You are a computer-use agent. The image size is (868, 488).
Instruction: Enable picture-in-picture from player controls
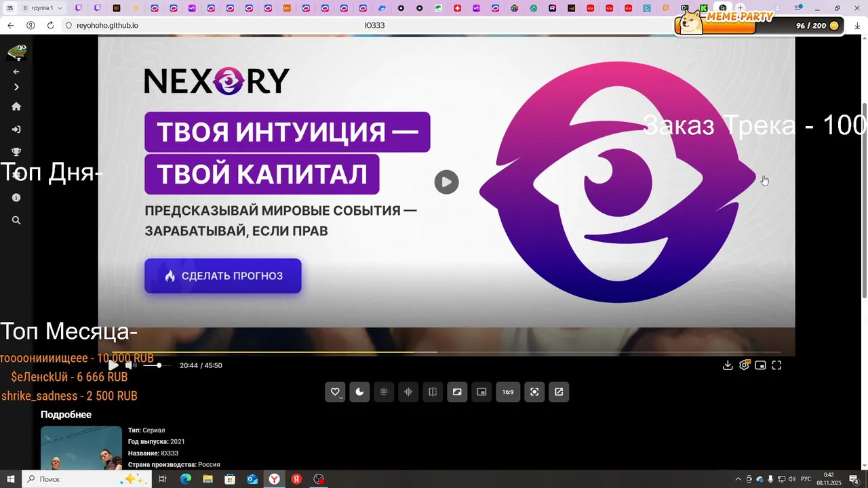[761, 365]
